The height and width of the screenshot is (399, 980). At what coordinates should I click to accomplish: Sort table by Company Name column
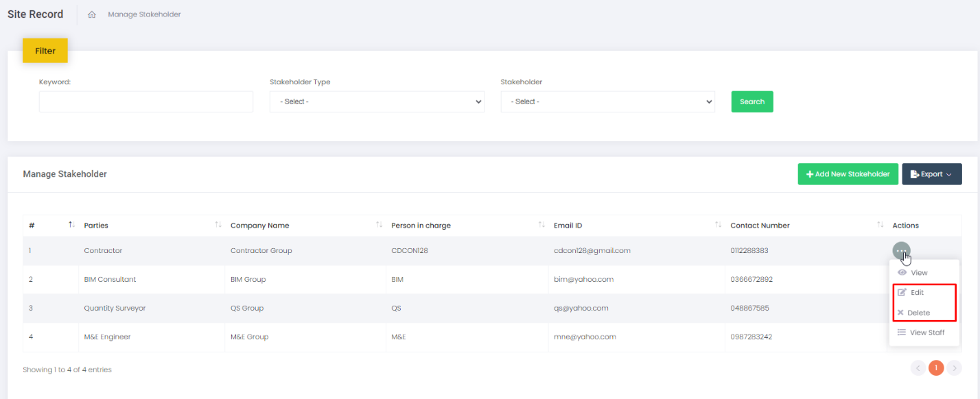(x=379, y=225)
